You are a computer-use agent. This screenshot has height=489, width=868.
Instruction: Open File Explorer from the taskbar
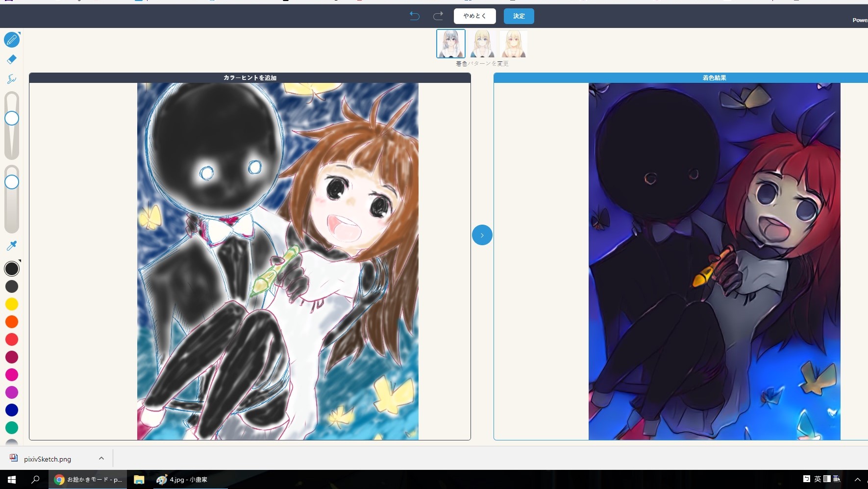139,479
